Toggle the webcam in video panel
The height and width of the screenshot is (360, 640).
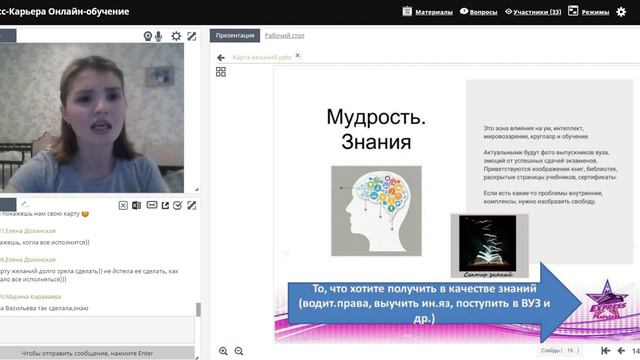click(x=148, y=36)
